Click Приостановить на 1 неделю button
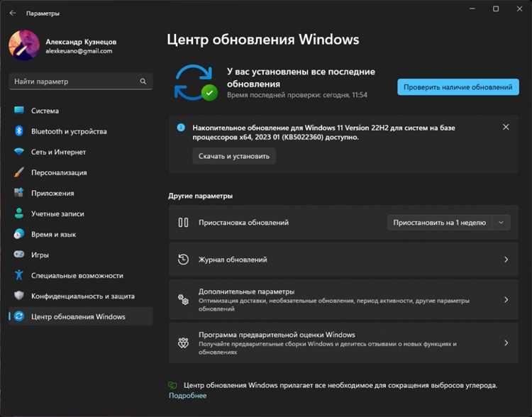532x417 pixels. 439,223
